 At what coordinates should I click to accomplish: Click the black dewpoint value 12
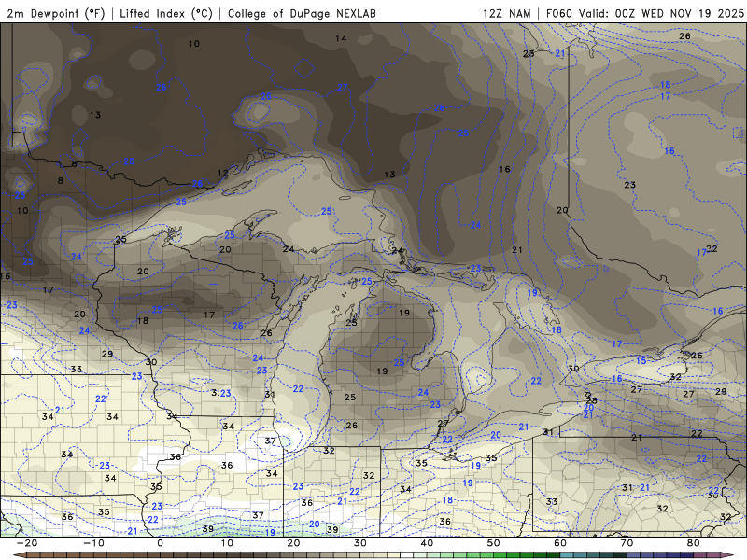tap(223, 173)
